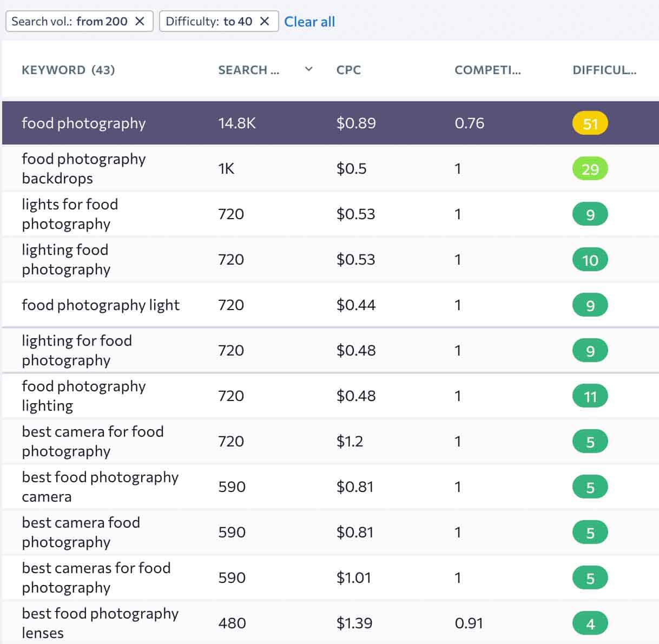This screenshot has height=644, width=659.
Task: Click the difficulty badge showing 11
Action: 590,396
